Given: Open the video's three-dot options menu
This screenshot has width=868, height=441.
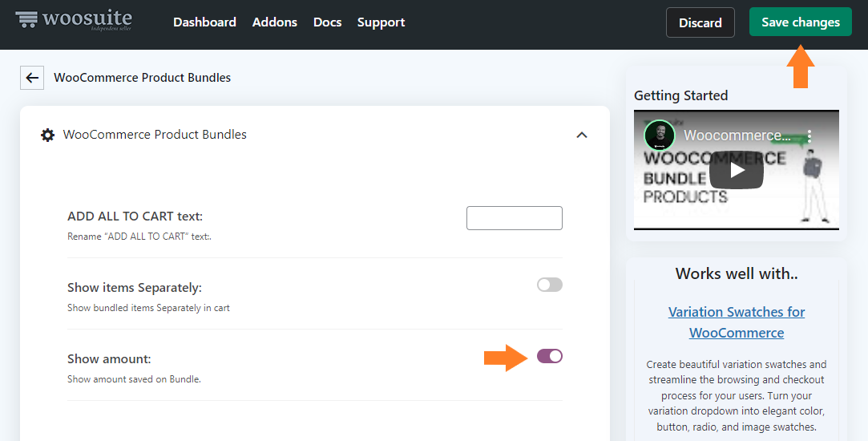Looking at the screenshot, I should click(809, 136).
